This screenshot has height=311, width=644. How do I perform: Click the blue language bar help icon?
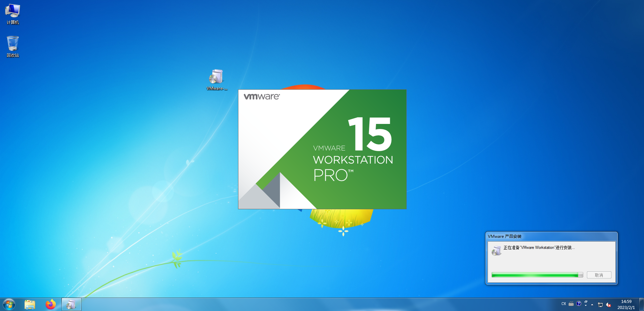[x=579, y=304]
